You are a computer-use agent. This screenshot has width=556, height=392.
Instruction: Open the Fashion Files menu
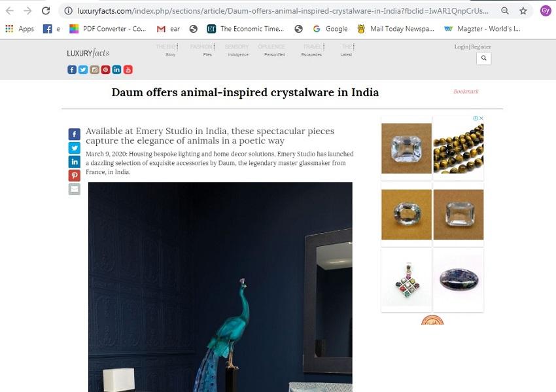tap(203, 50)
